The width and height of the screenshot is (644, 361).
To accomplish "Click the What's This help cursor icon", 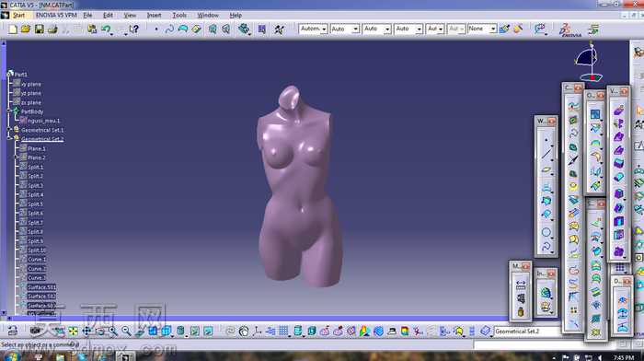I will 134,29.
